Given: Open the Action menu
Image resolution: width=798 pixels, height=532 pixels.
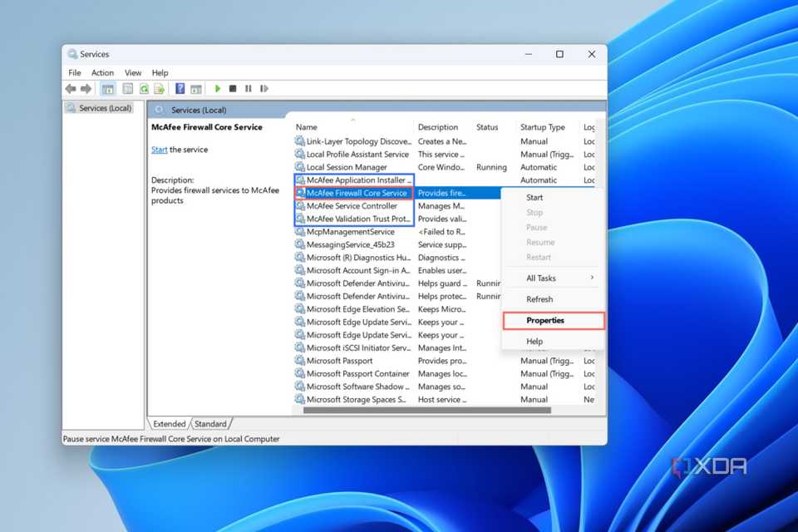Looking at the screenshot, I should (102, 73).
